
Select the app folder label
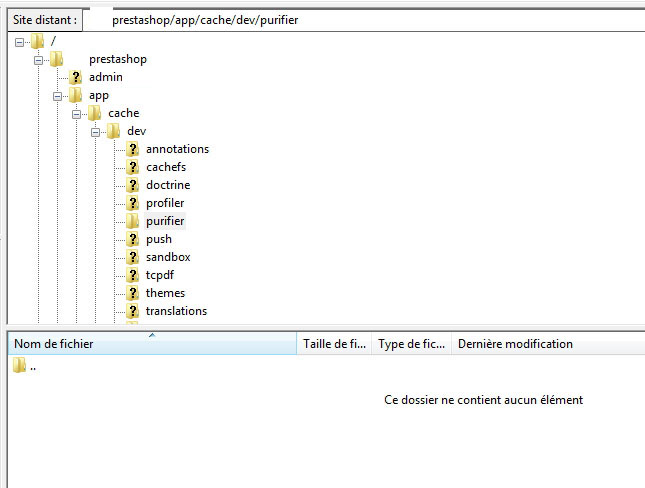pyautogui.click(x=99, y=95)
